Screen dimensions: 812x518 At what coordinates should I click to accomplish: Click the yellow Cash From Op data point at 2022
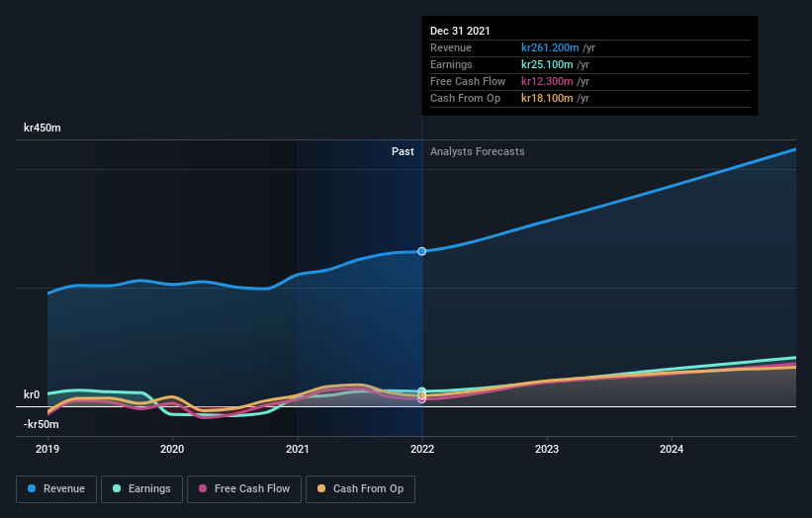point(422,395)
